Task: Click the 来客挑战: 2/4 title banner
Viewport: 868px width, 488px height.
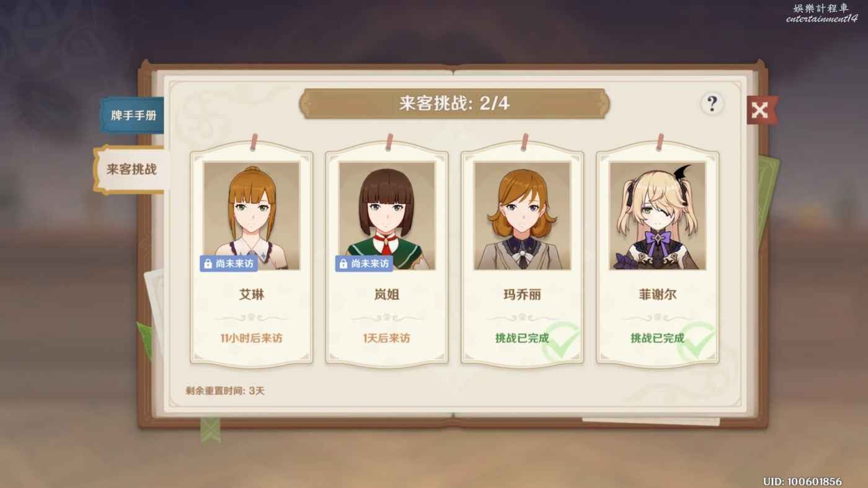Action: [x=454, y=104]
